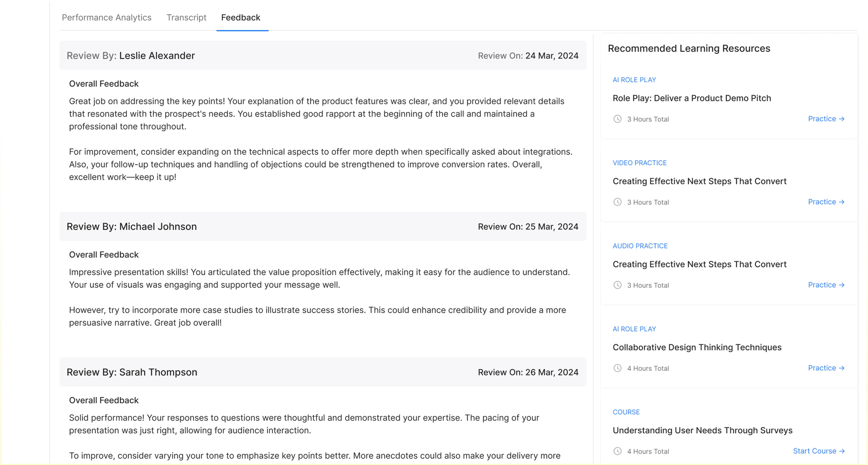Click clock icon on Understanding User Needs card
The height and width of the screenshot is (465, 868).
[x=617, y=451]
